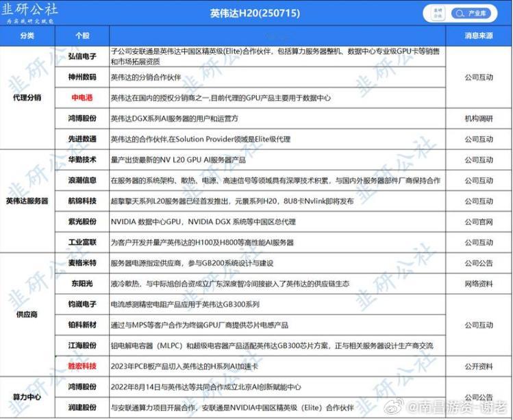Click the stock name 江海股份
Screen dimensions: 513x420
click(82, 345)
